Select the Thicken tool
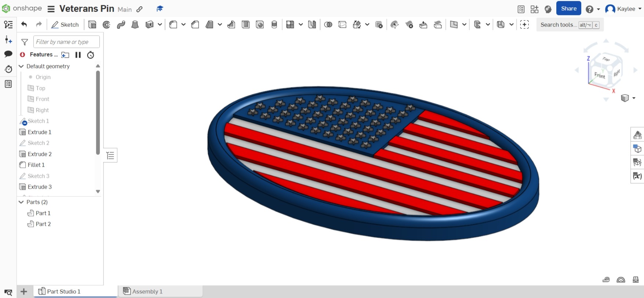 pyautogui.click(x=149, y=25)
